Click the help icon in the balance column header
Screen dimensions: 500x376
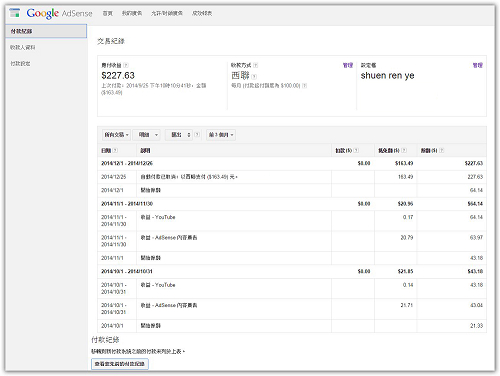coord(441,151)
